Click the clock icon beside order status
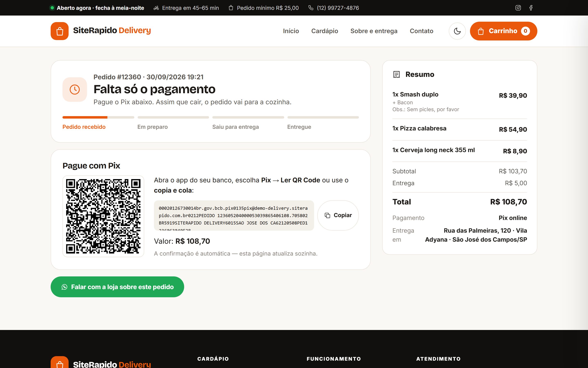Image resolution: width=588 pixels, height=368 pixels. [75, 90]
